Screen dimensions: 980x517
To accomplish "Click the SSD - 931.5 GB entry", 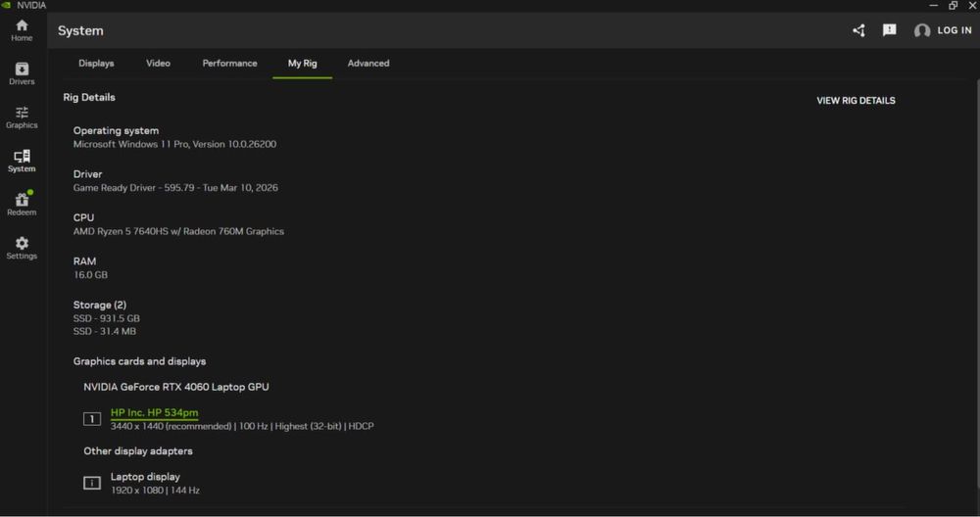I will coord(106,318).
